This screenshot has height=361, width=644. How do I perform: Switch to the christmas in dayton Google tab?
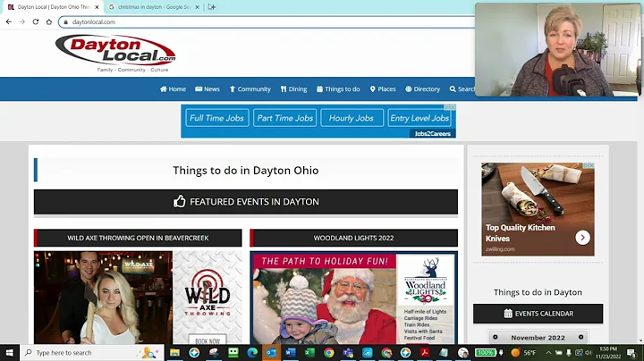152,7
